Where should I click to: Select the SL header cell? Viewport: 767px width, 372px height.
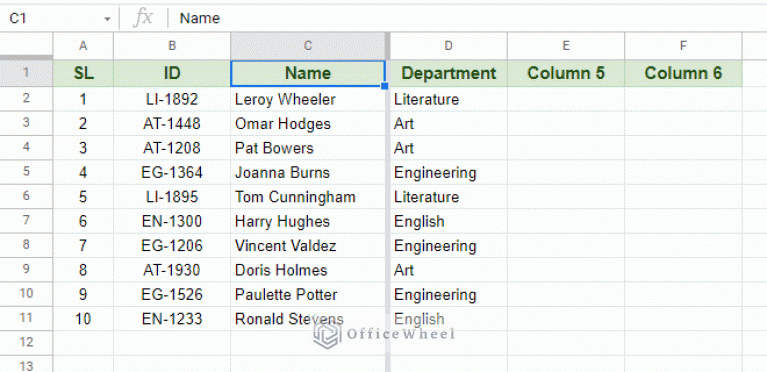(x=83, y=73)
